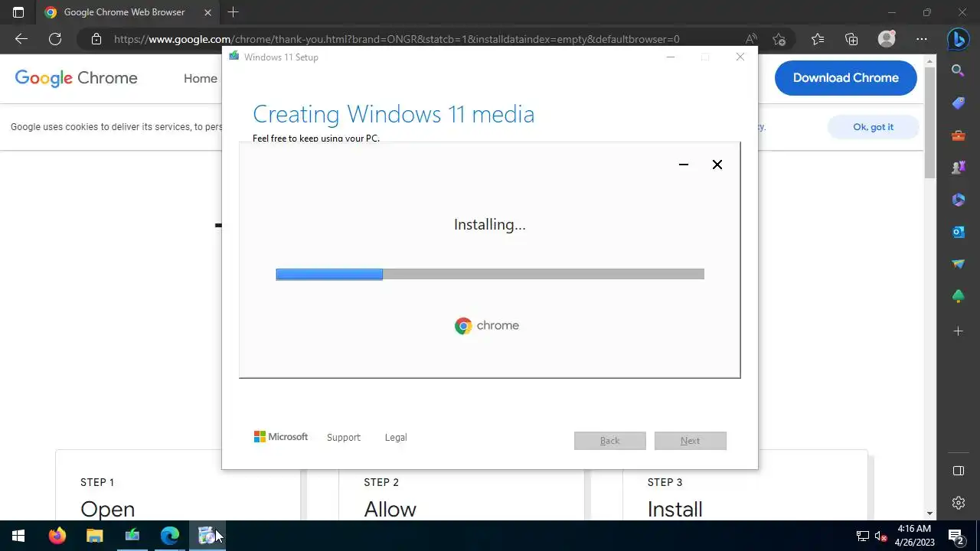Screen dimensions: 980x551
Task: Add this page to favorites
Action: click(x=779, y=39)
